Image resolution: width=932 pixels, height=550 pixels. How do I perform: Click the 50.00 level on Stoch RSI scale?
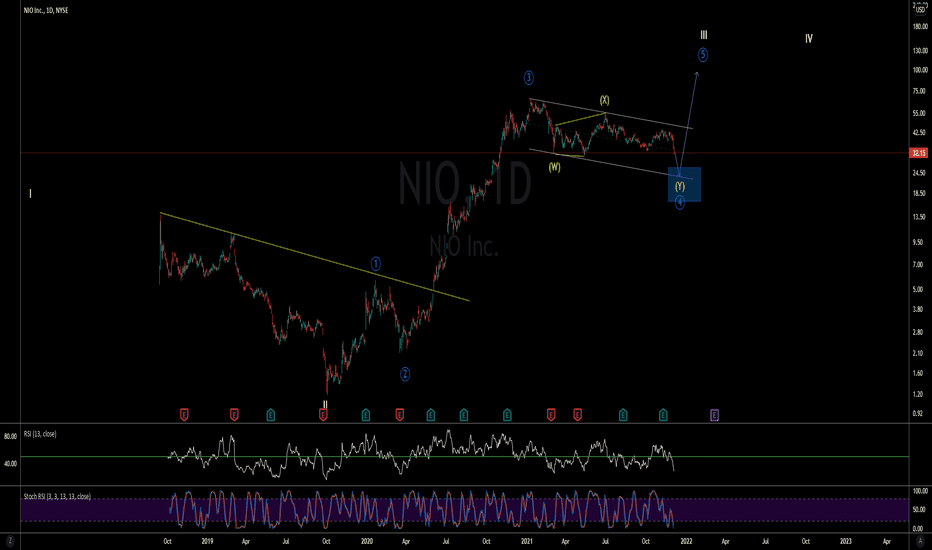pos(919,510)
